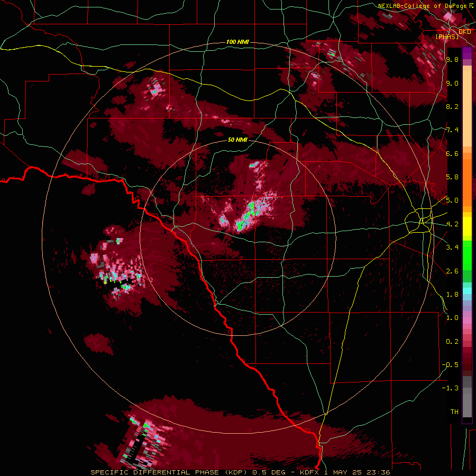Click the 1.8 value on color scale

452,295
